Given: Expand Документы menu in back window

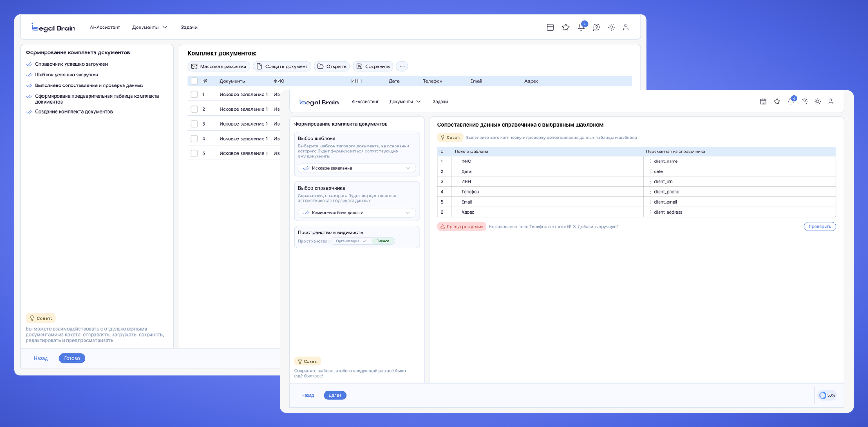Looking at the screenshot, I should pyautogui.click(x=150, y=28).
